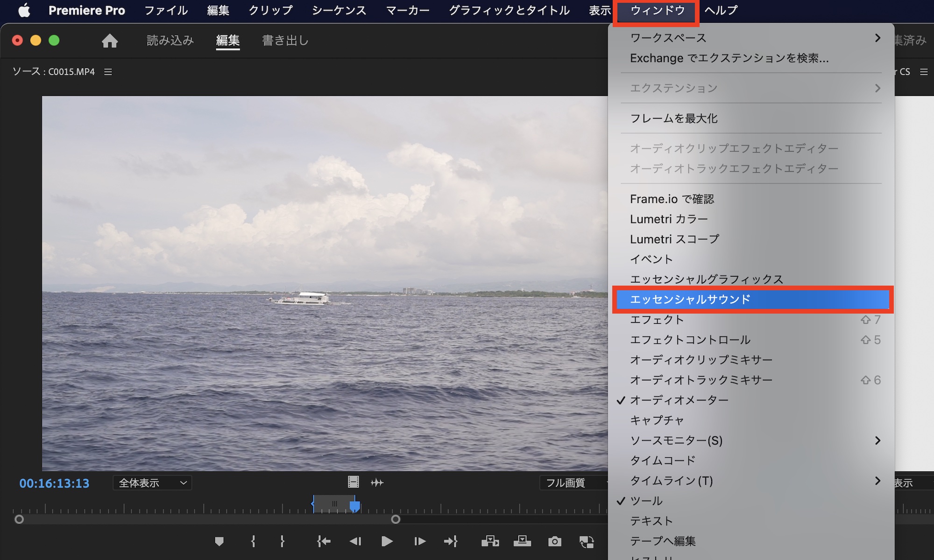
Task: Switch to the 書き出し tab
Action: coord(284,40)
